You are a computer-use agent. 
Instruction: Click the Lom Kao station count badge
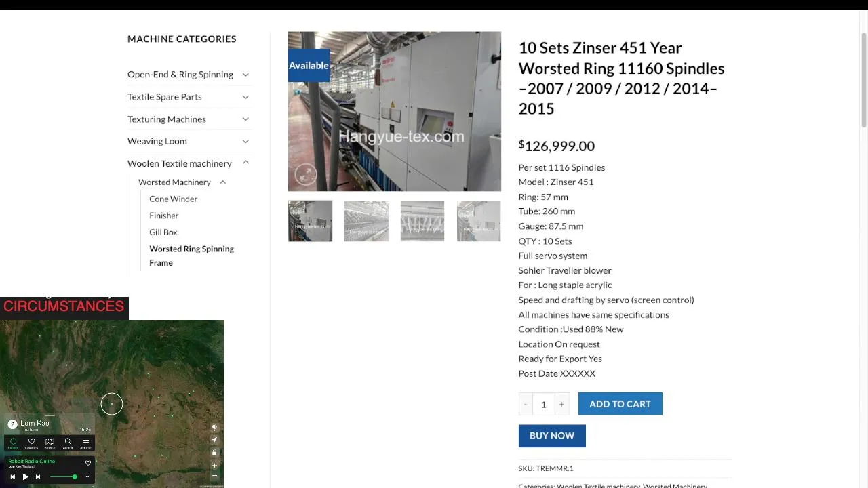(x=12, y=424)
